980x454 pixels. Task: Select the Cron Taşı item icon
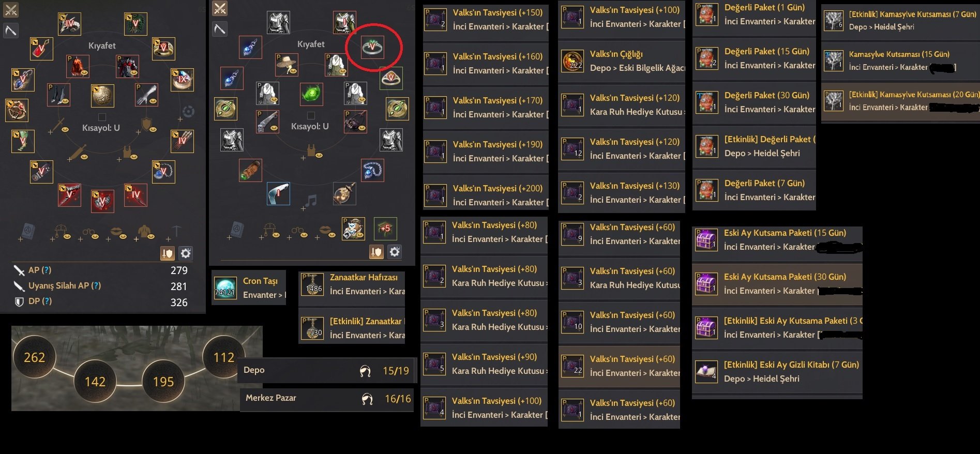point(225,287)
